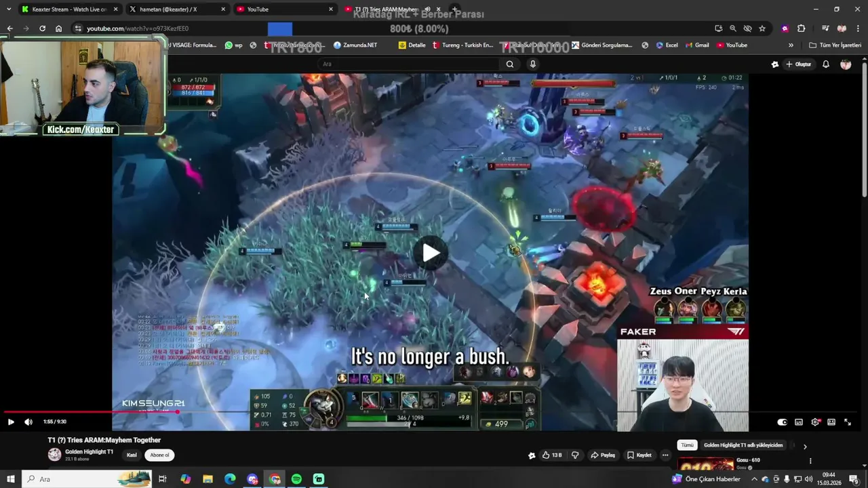Dislike the video with thumbs down
Screen dimensions: 868x488
[x=575, y=455]
